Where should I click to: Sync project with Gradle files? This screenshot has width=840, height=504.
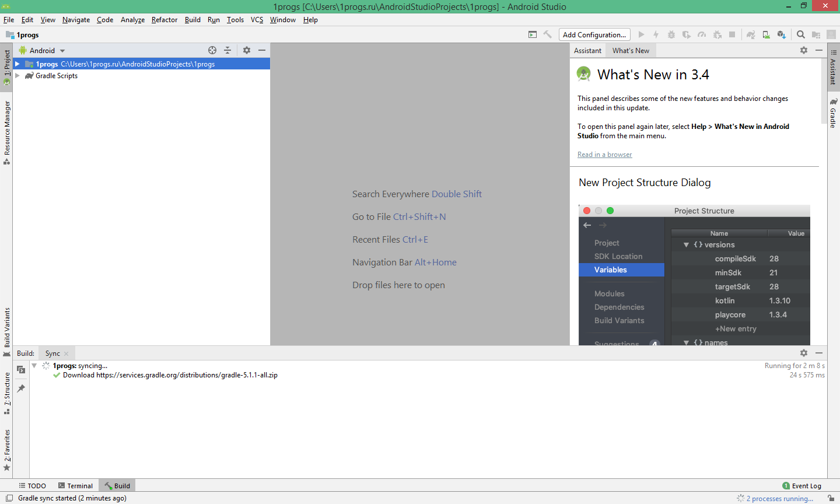[751, 34]
